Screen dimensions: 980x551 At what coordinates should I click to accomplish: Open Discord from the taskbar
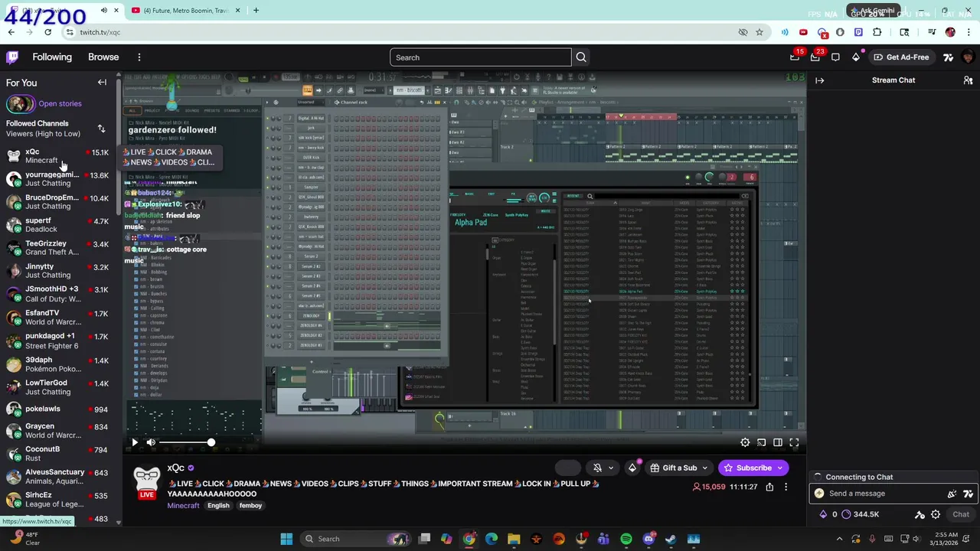pyautogui.click(x=649, y=539)
